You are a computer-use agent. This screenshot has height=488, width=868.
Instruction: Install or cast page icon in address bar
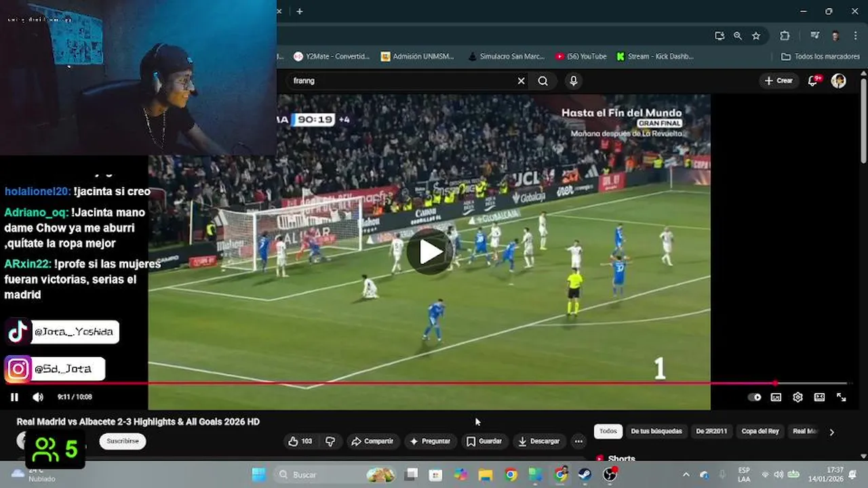pos(719,36)
